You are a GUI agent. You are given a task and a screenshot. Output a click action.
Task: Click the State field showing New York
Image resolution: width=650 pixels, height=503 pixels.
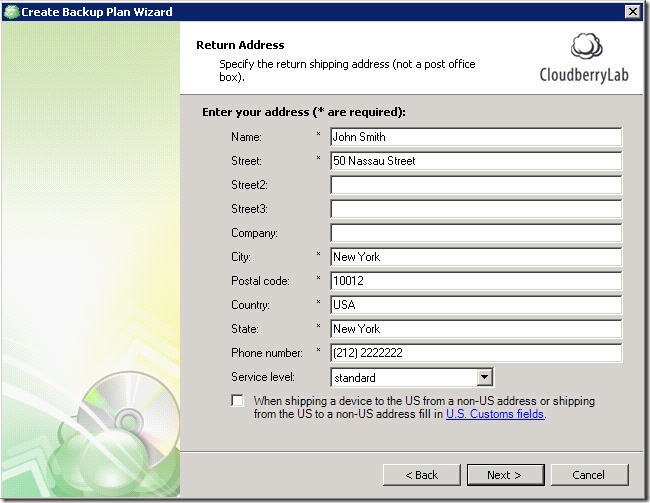click(x=476, y=329)
